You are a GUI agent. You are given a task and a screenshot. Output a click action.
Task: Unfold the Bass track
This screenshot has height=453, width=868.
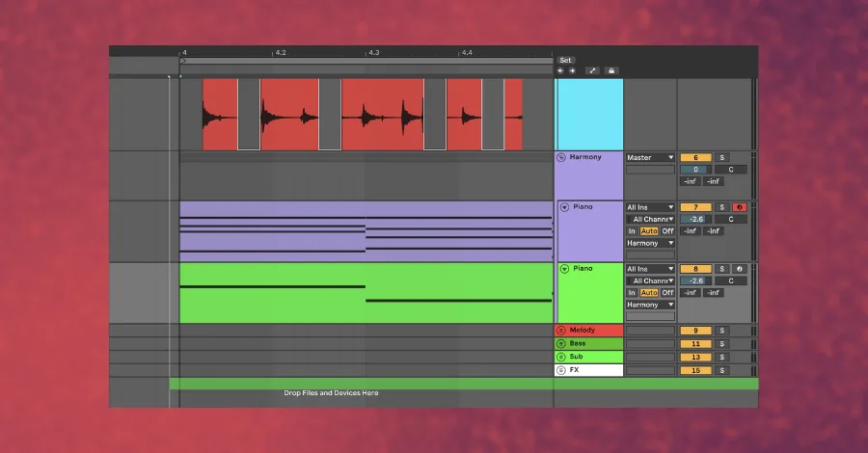560,343
